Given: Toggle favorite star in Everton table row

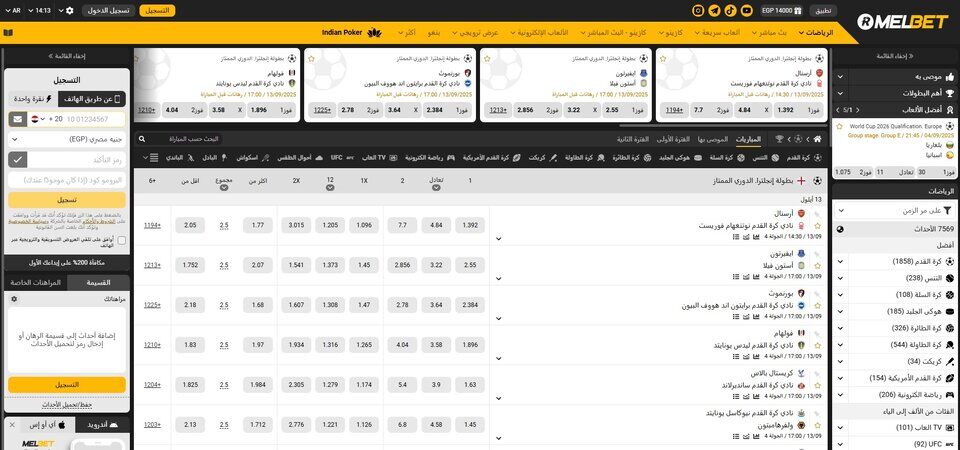Looking at the screenshot, I should (x=817, y=266).
